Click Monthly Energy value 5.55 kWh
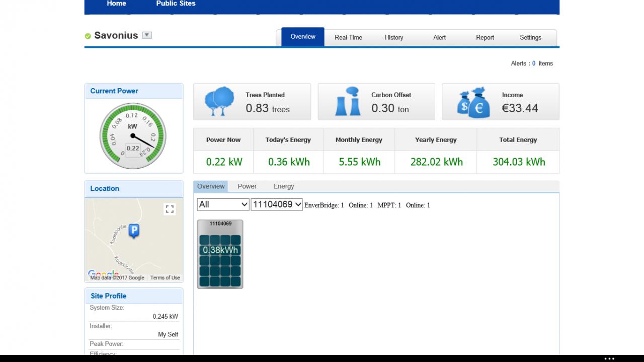Viewport: 644px width, 362px height. coord(360,162)
